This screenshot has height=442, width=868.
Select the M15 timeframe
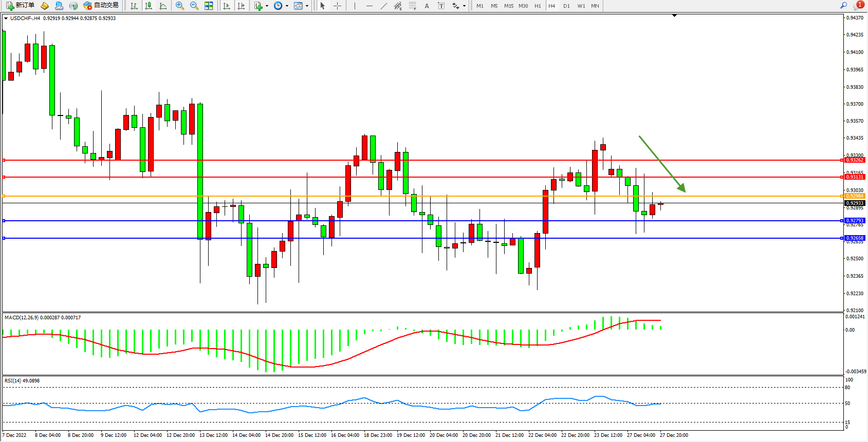point(508,6)
